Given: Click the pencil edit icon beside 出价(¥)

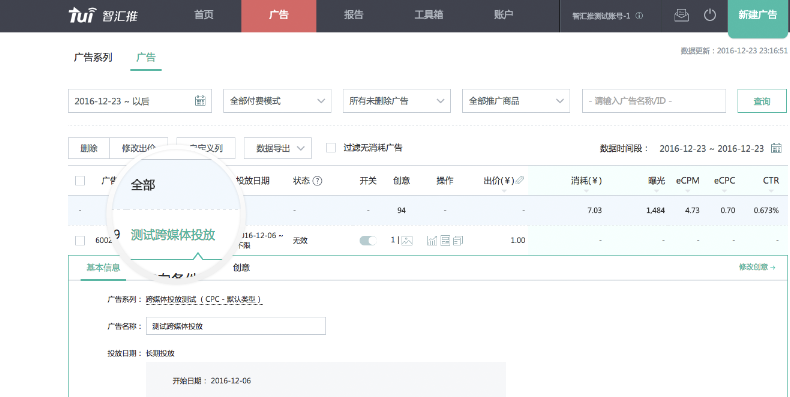Looking at the screenshot, I should [x=520, y=180].
